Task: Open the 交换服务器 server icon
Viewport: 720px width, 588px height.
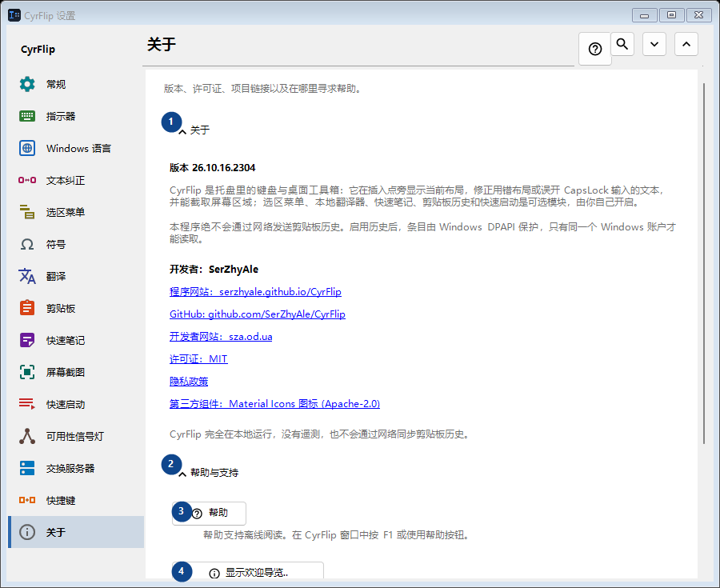Action: (27, 468)
